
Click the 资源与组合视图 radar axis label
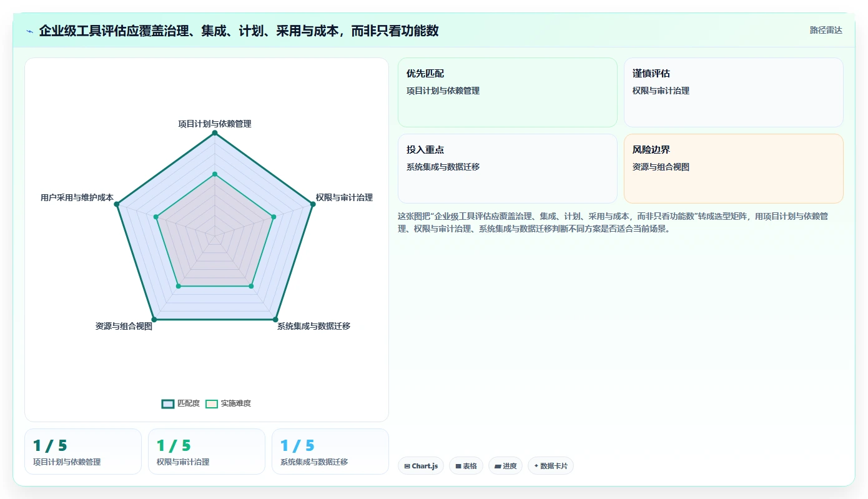point(124,326)
